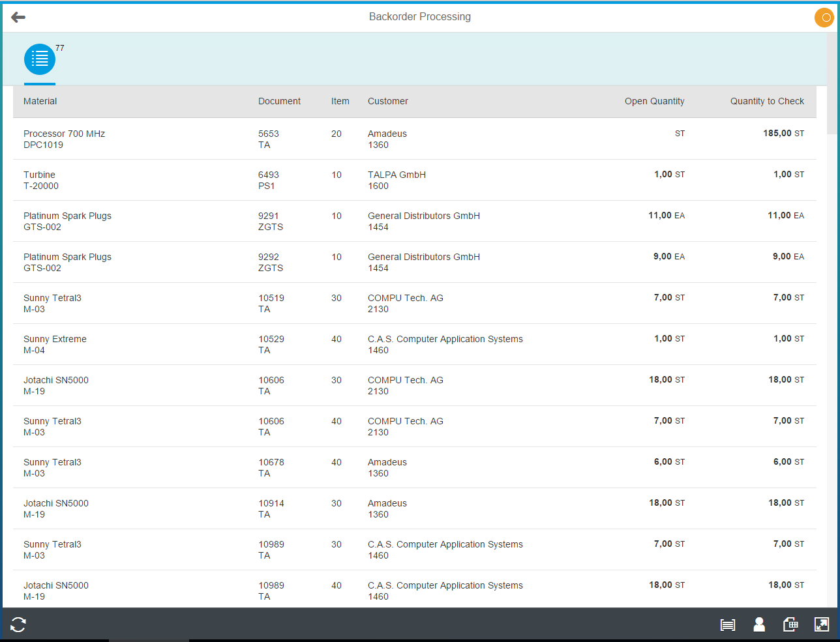The width and height of the screenshot is (840, 642).
Task: Go back using the back arrow
Action: (18, 18)
